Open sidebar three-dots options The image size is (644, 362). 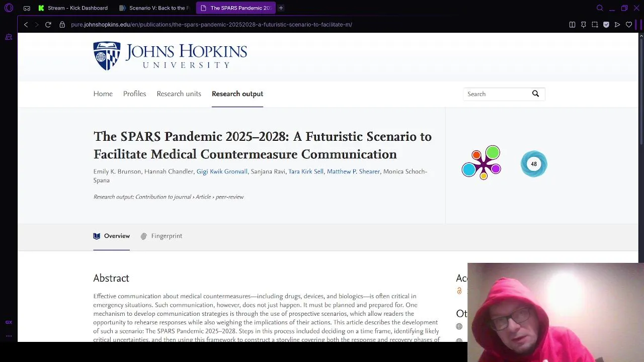[x=9, y=336]
